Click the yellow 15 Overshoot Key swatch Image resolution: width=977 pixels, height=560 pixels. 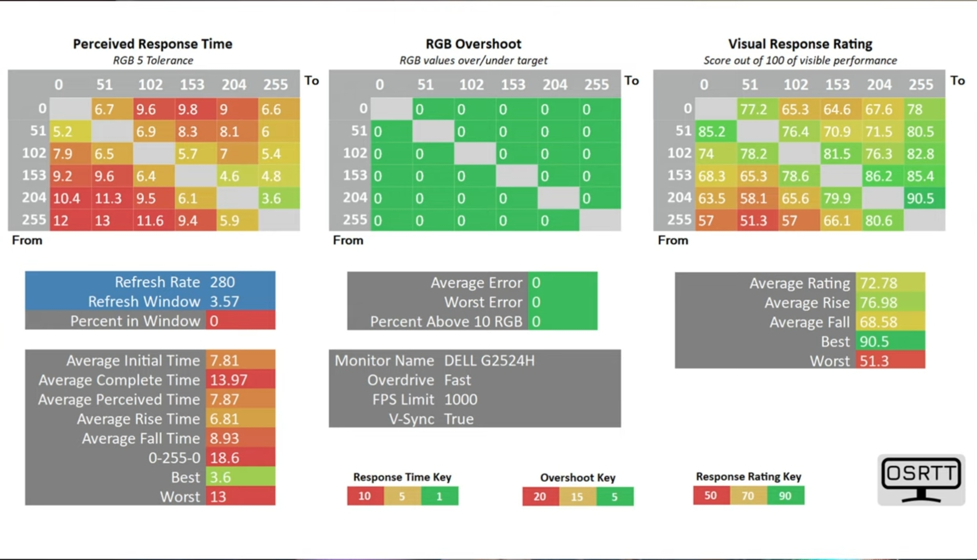578,496
